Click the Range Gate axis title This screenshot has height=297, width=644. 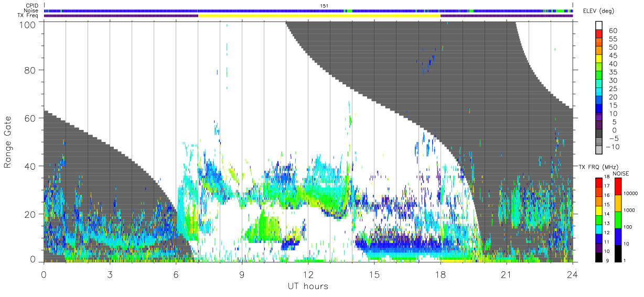[x=8, y=142]
